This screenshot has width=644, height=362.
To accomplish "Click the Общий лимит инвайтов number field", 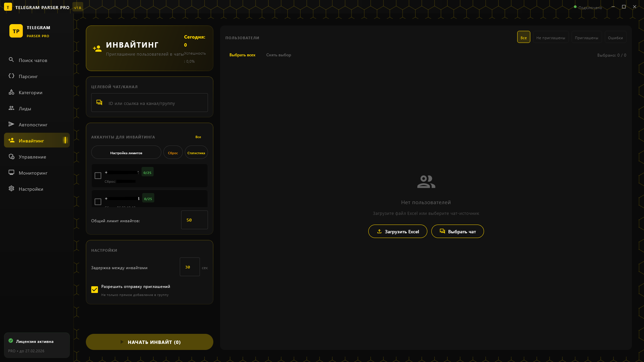I will point(194,220).
